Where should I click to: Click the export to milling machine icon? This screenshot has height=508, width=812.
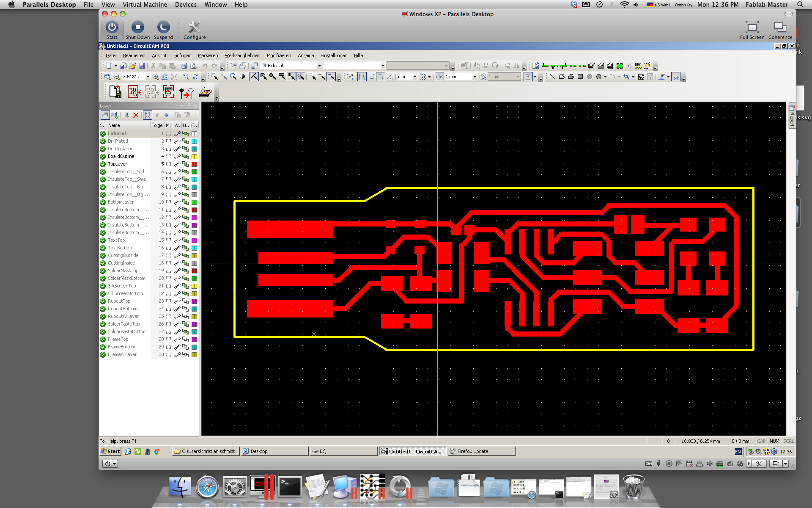[x=205, y=92]
